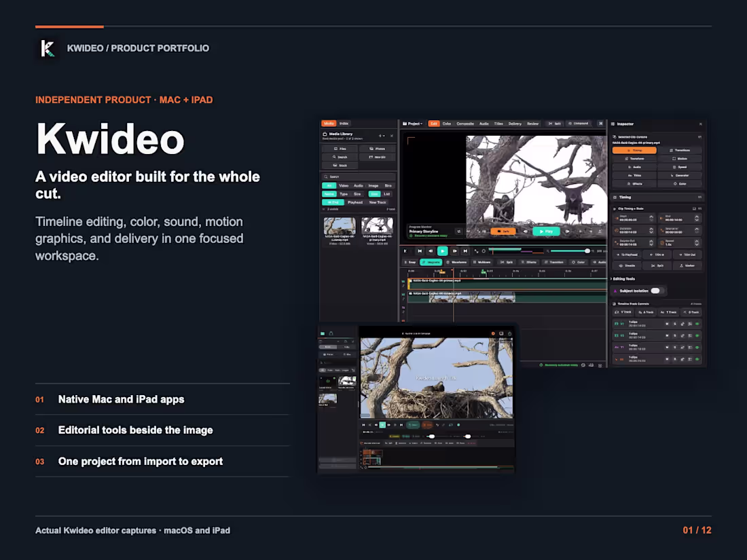This screenshot has height=560, width=747.
Task: Close the Media Library panel with its X
Action: (392, 136)
